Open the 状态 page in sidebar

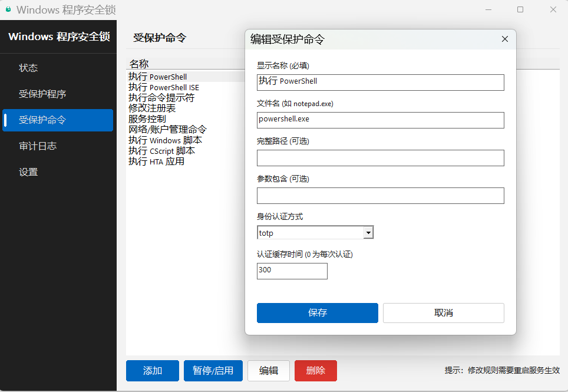tap(28, 68)
